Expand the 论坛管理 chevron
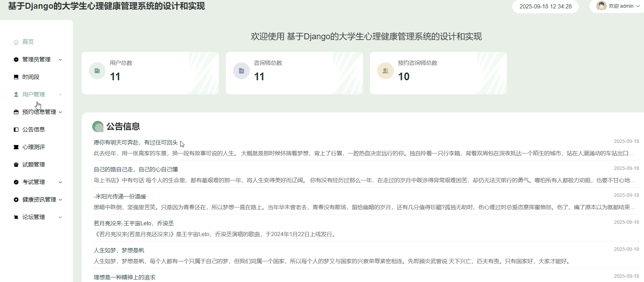The width and height of the screenshot is (644, 282). (60, 217)
